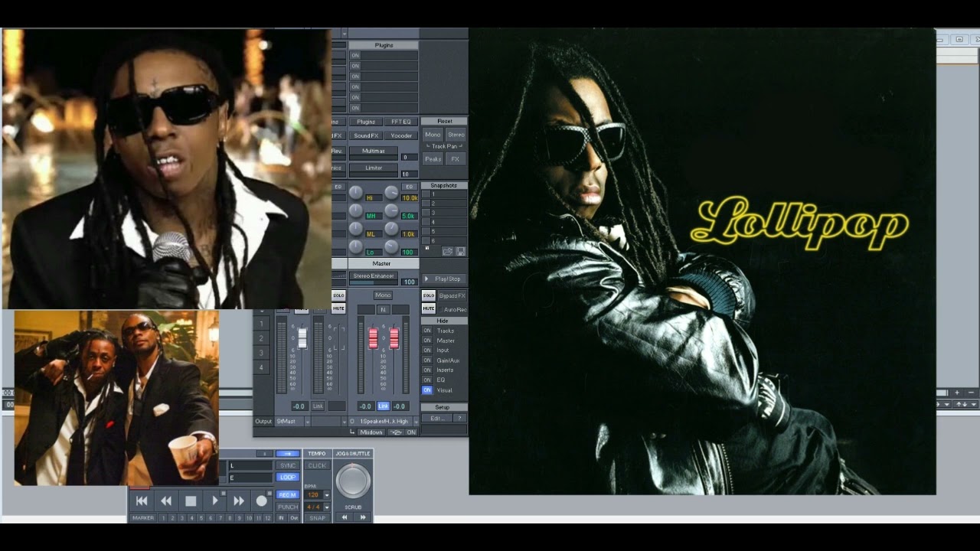The image size is (980, 551).
Task: Adjust the 5.0k frequency knob
Action: click(391, 210)
